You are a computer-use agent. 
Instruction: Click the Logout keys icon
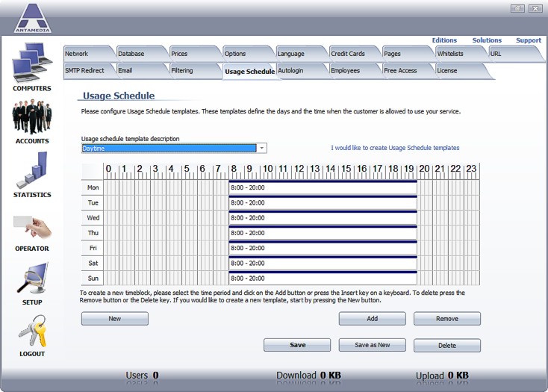tap(31, 331)
